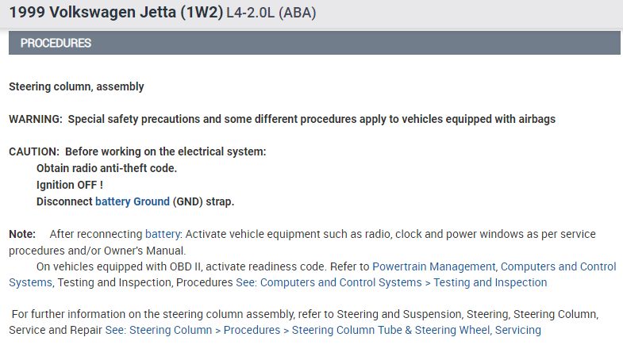Click the "1999 Volkswagen Jetta (1W2)" title

[116, 14]
